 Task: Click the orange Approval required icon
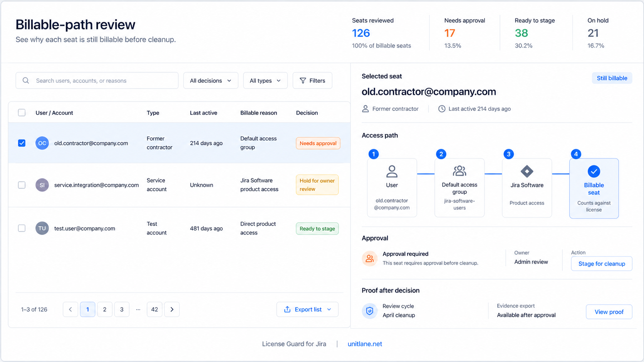(x=369, y=259)
